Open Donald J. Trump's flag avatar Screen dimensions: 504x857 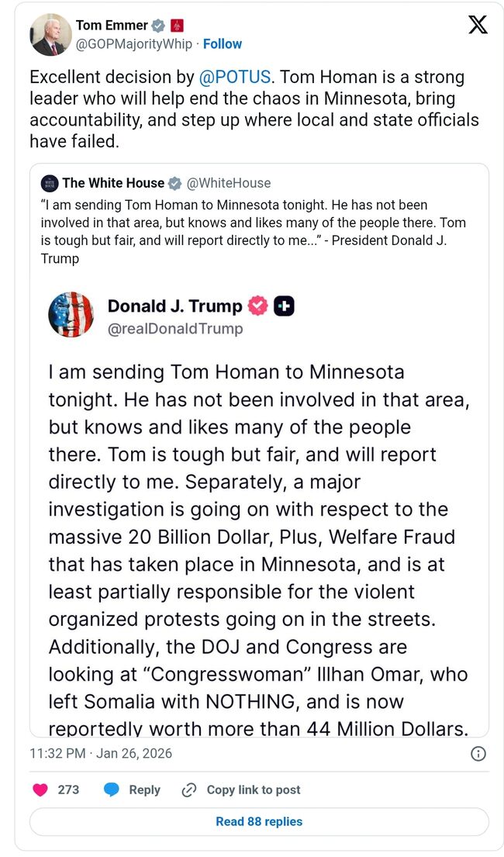coord(71,315)
